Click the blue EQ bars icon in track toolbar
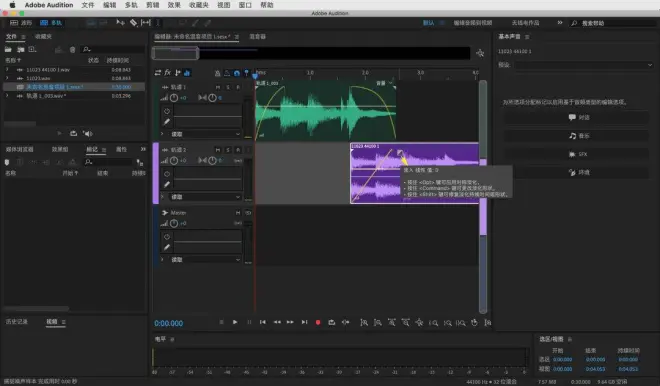The width and height of the screenshot is (660, 386). [187, 73]
